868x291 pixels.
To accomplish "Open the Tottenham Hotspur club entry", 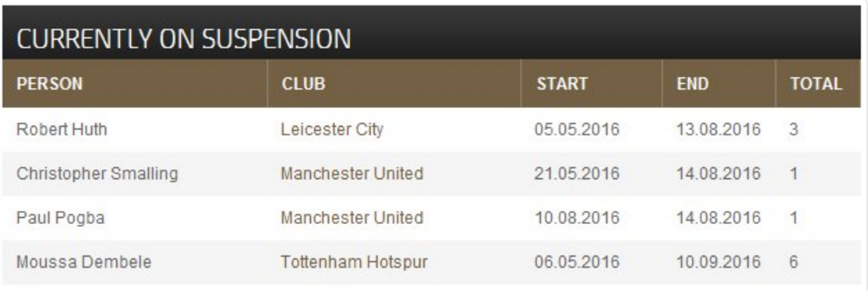I will [x=355, y=261].
